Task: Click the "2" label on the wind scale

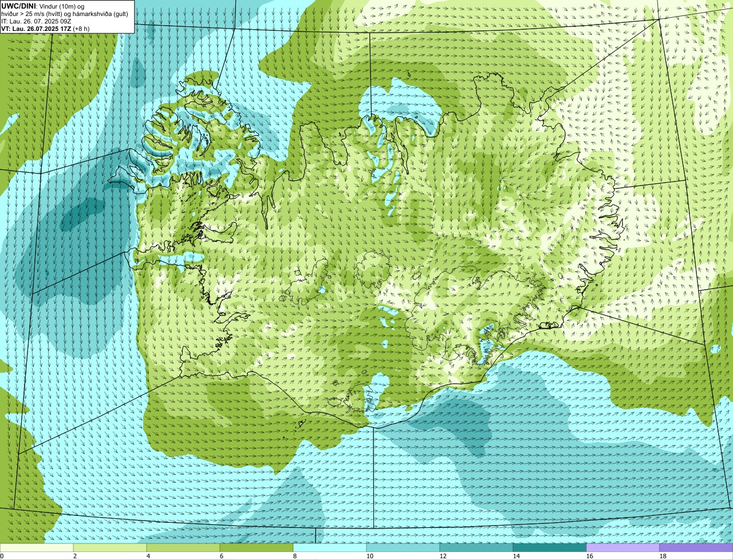Action: tap(75, 556)
